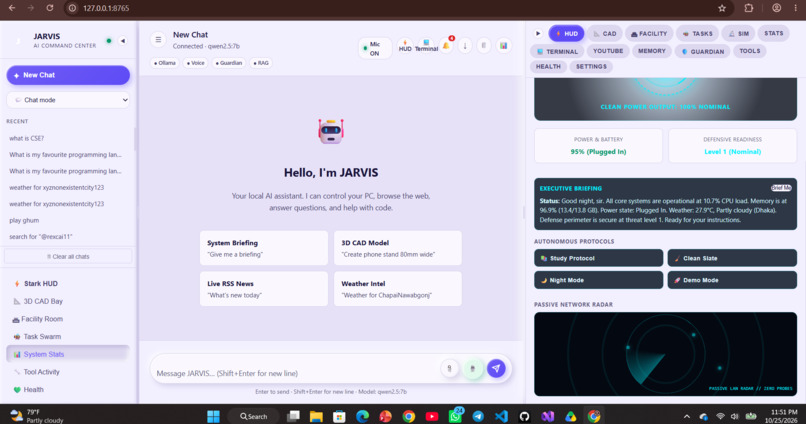Switch to the CAD tab
This screenshot has width=806, height=424.
(604, 33)
